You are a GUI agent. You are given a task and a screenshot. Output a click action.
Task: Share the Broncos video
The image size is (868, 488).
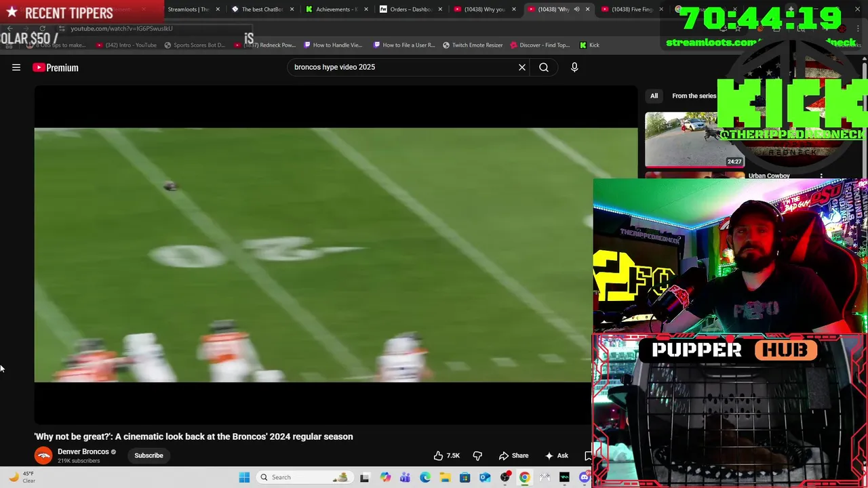tap(513, 455)
